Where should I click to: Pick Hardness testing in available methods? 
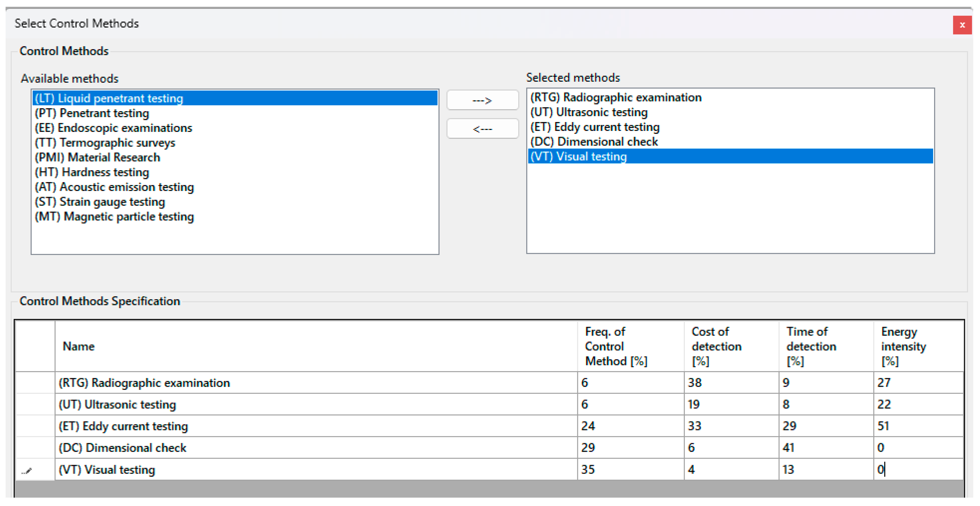92,172
